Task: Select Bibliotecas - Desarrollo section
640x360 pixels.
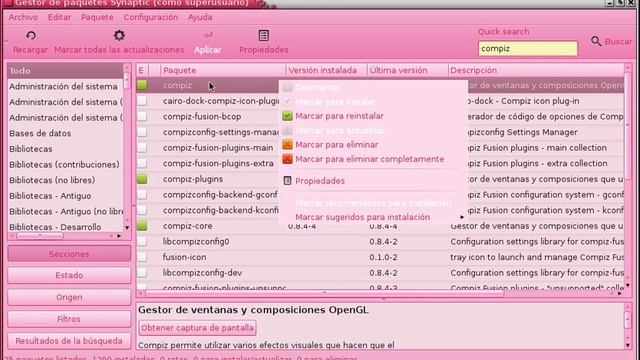Action: [65, 227]
